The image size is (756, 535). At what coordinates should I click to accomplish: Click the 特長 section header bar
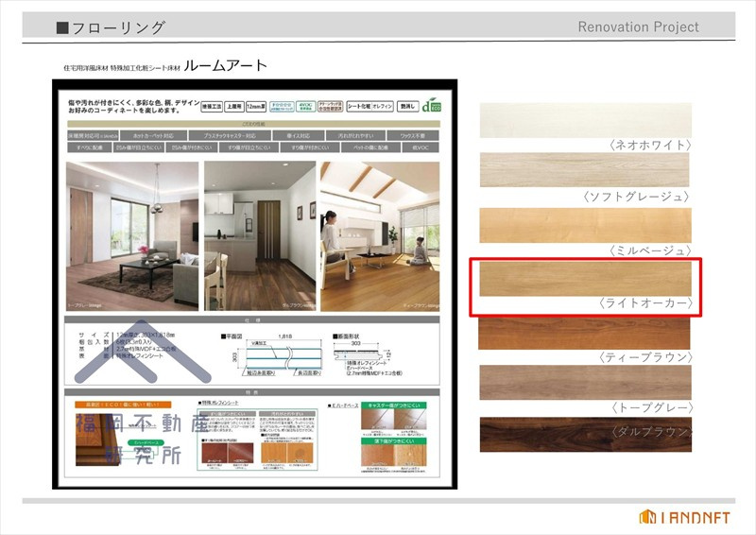tap(251, 392)
